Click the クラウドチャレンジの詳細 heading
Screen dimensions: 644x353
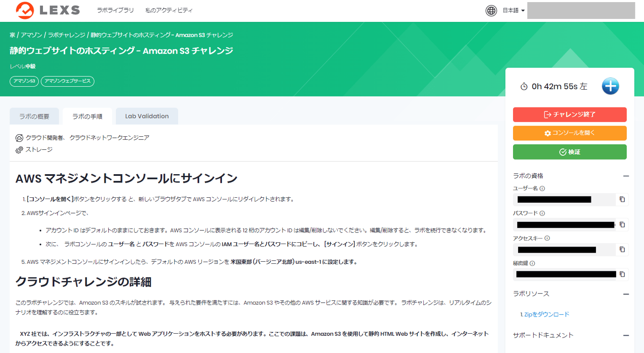click(x=83, y=282)
